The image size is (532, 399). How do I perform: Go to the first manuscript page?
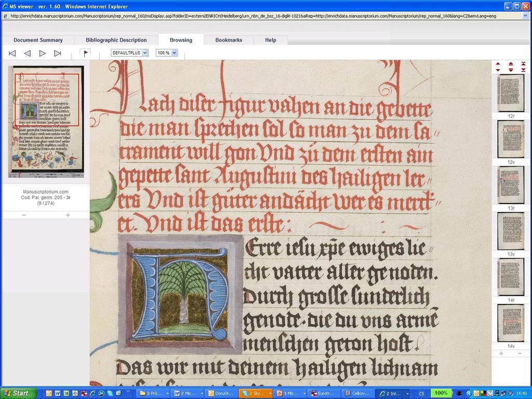(x=12, y=54)
